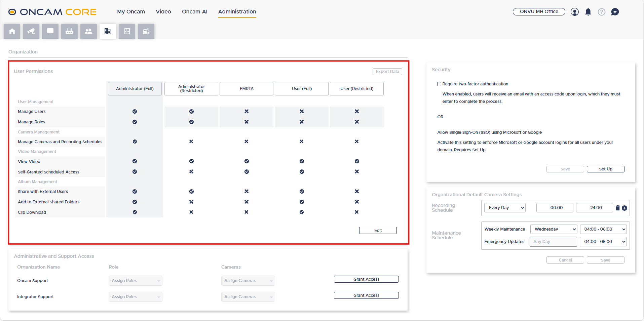Click Manage Cameras cross for User (Full)
Image resolution: width=644 pixels, height=321 pixels.
(x=302, y=142)
